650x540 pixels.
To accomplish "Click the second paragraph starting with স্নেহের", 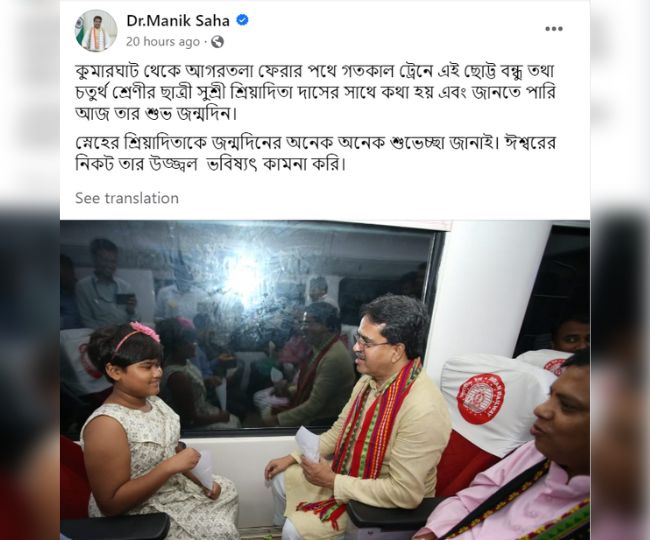I will [315, 153].
